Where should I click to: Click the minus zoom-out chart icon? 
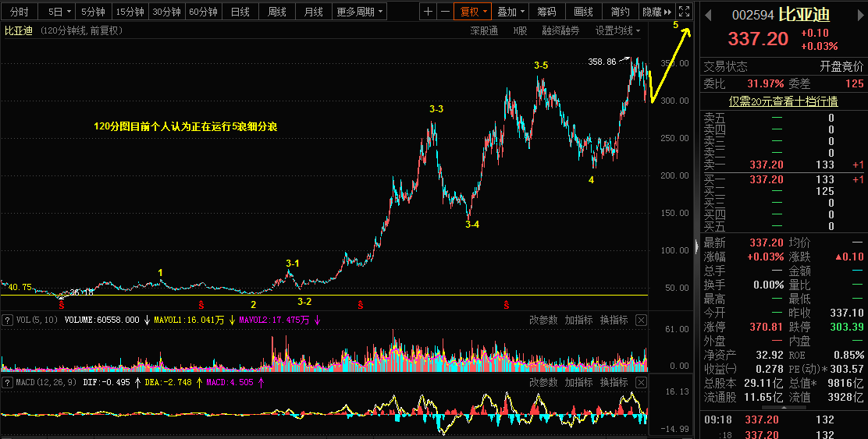(445, 12)
